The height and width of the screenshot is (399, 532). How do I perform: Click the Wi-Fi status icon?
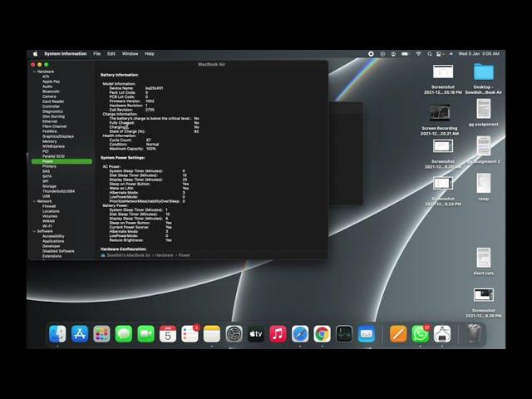click(x=418, y=53)
